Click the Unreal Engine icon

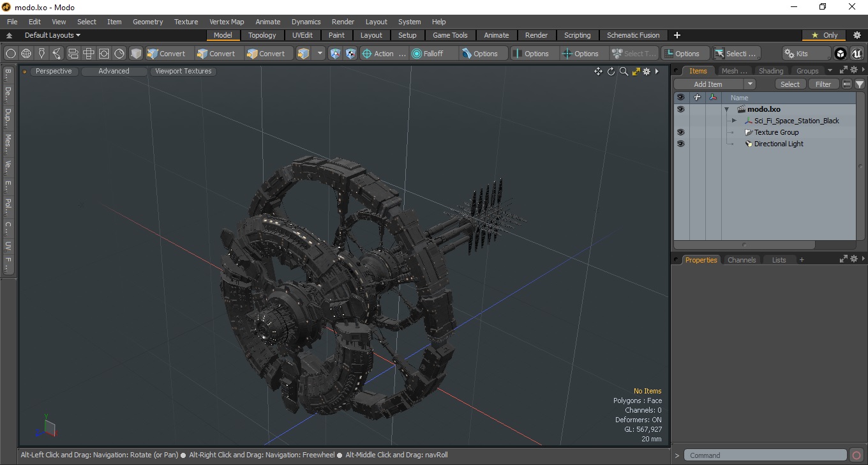[x=857, y=54]
